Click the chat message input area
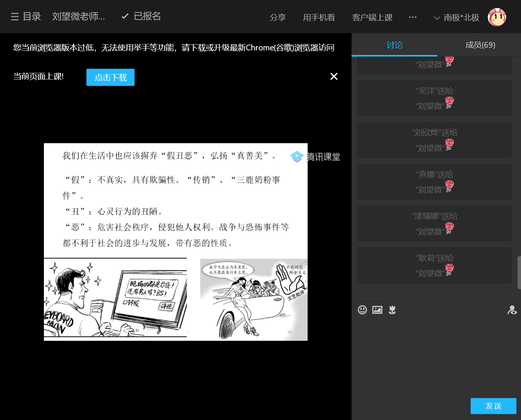Screen dimensions: 521x420 pyautogui.click(x=435, y=355)
